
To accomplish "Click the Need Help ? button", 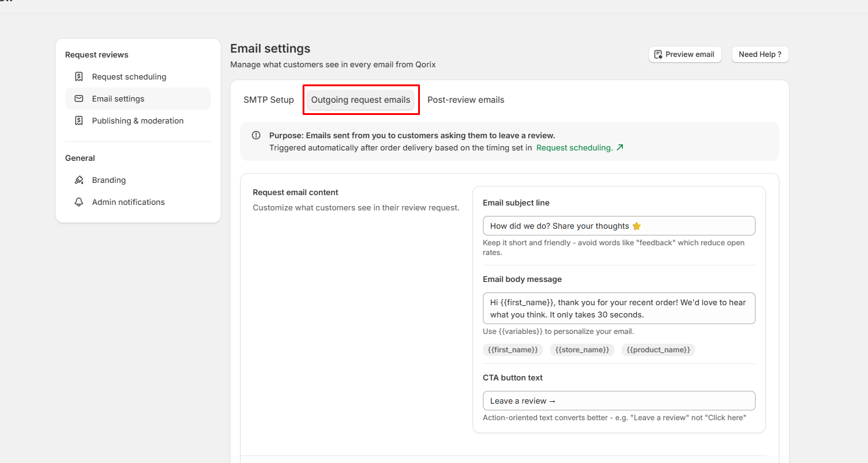I will (x=760, y=54).
